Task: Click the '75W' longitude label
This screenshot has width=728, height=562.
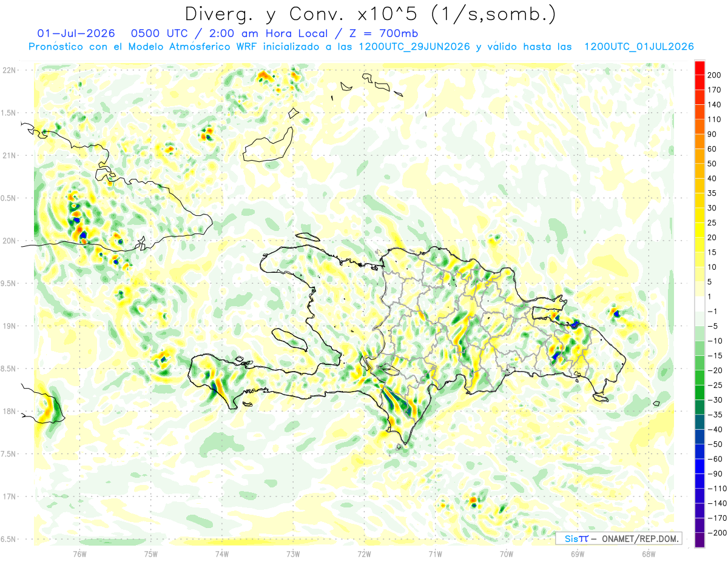Action: coord(151,554)
